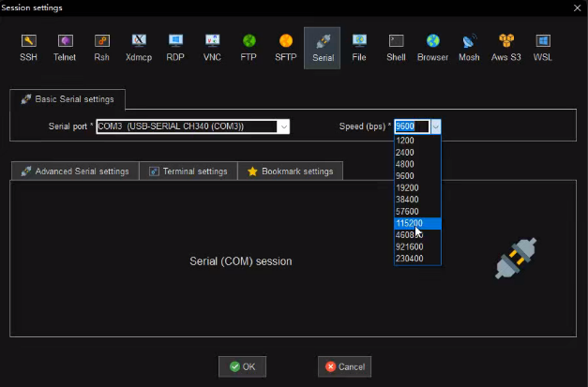
Task: Switch to Advanced Serial settings tab
Action: [x=75, y=171]
